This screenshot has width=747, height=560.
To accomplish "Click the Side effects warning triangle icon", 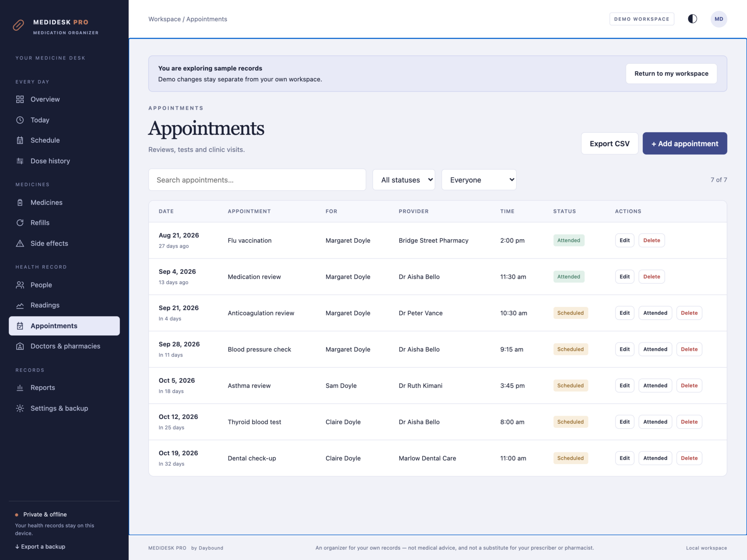I will tap(20, 243).
